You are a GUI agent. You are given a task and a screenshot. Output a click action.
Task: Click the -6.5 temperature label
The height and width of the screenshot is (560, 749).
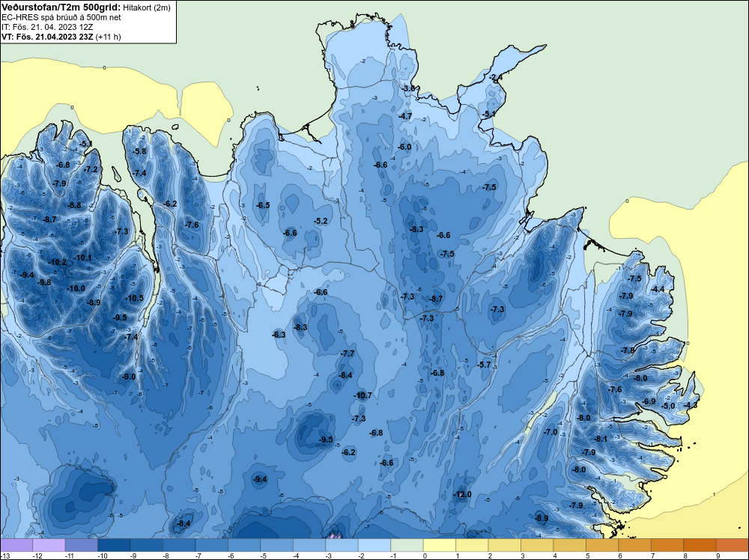point(263,205)
